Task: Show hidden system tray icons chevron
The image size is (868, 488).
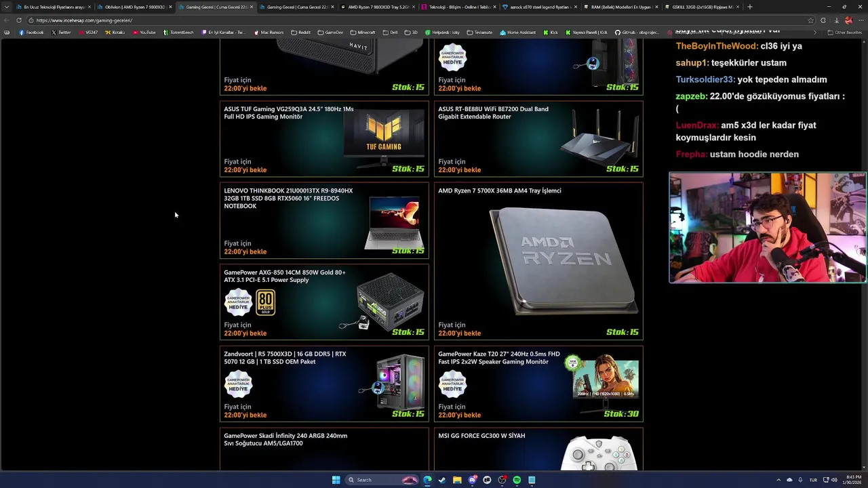Action: (778, 480)
